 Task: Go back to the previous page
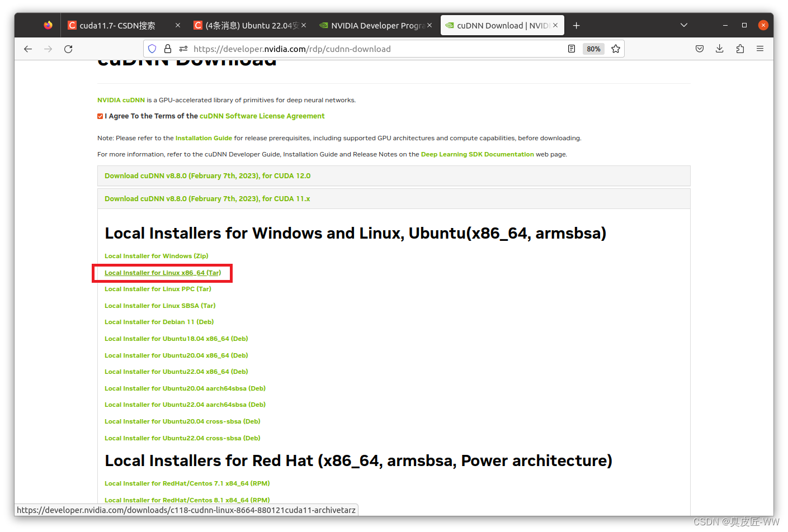pos(28,49)
